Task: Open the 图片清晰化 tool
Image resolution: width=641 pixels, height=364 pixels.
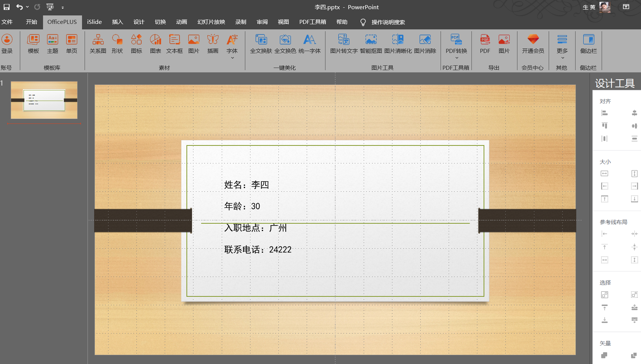Action: tap(398, 44)
